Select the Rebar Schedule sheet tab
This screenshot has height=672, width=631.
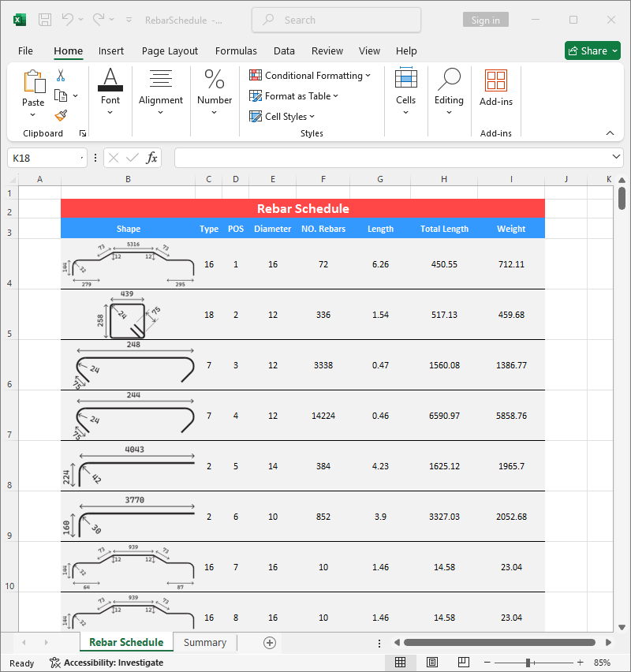pos(126,643)
